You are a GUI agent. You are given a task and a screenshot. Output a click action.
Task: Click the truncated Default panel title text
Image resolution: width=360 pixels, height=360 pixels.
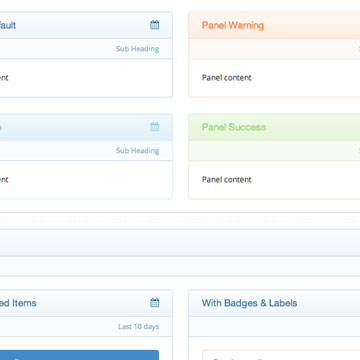8,25
